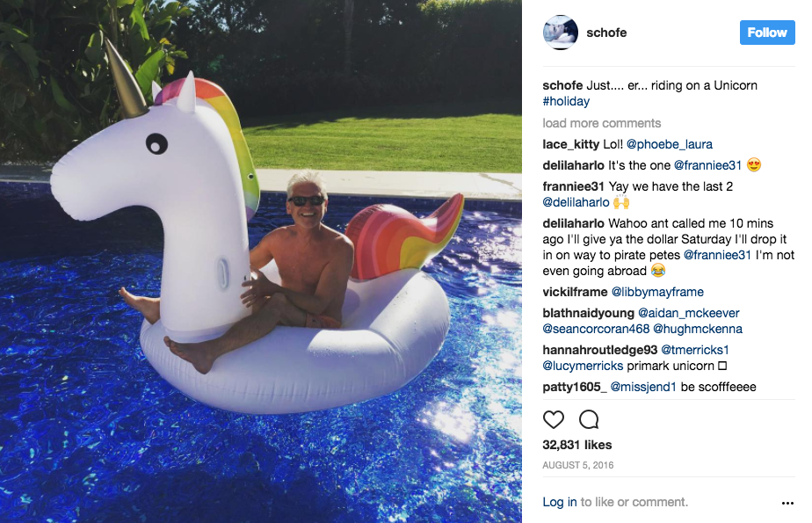This screenshot has height=523, width=812.
Task: Open commenter lace_kitty's profile
Action: pos(570,144)
